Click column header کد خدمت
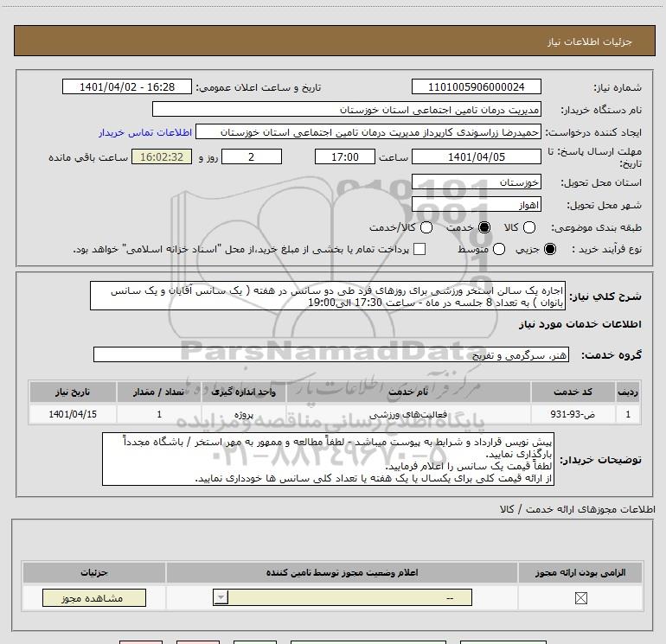666x644 pixels. point(573,392)
